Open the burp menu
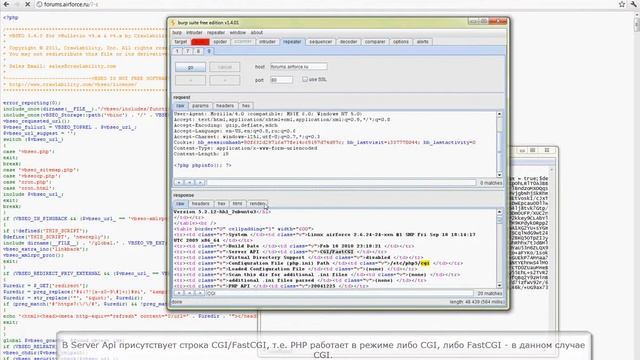 [x=177, y=33]
